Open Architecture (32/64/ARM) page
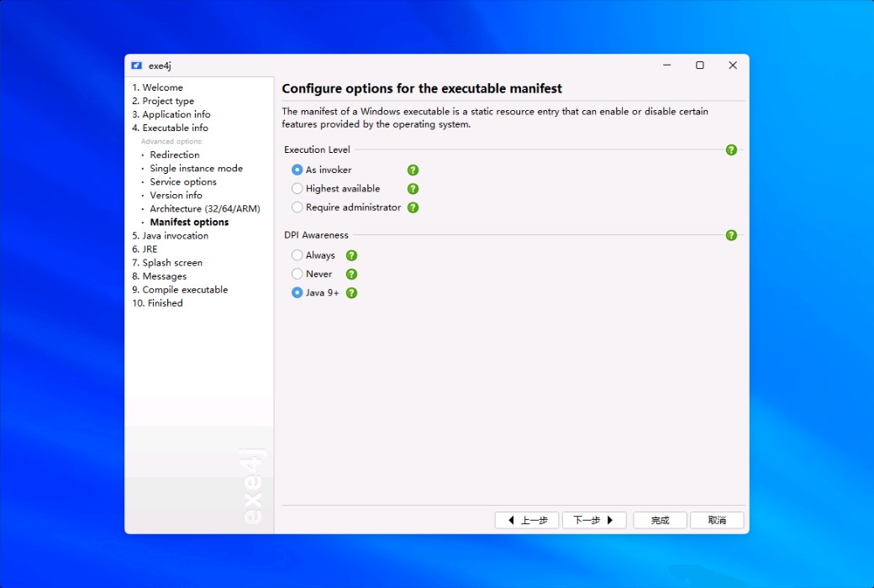The image size is (874, 588). coord(205,208)
